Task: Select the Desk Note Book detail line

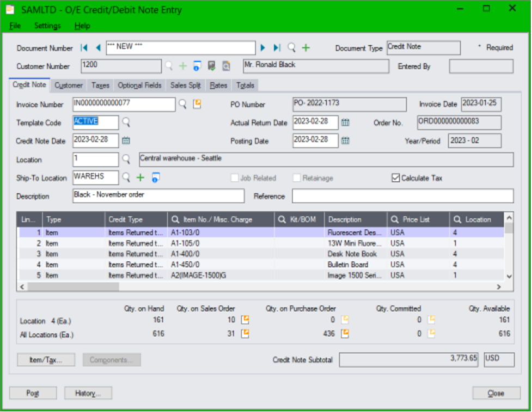Action: 261,254
